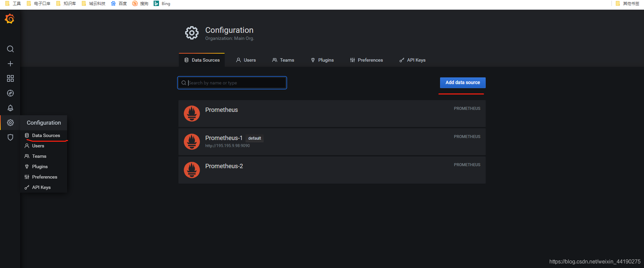Image resolution: width=644 pixels, height=268 pixels.
Task: Click the Add data source button
Action: [x=463, y=82]
